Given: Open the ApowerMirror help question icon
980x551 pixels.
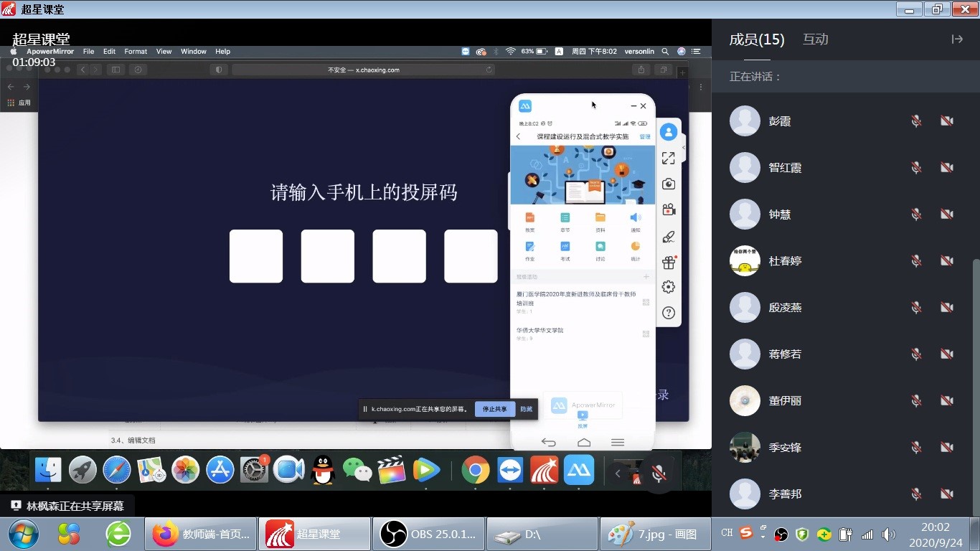Looking at the screenshot, I should pyautogui.click(x=669, y=313).
